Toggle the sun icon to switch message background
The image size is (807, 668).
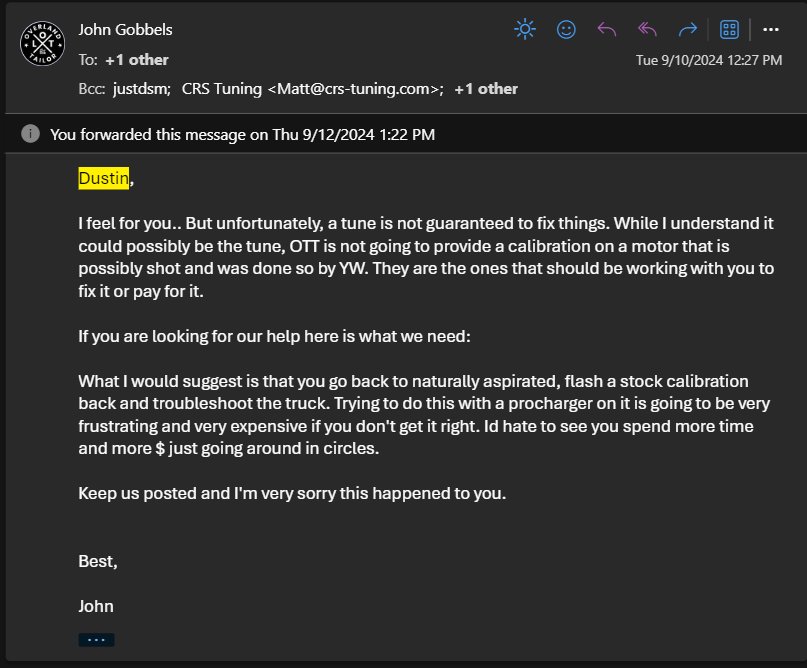[x=524, y=29]
